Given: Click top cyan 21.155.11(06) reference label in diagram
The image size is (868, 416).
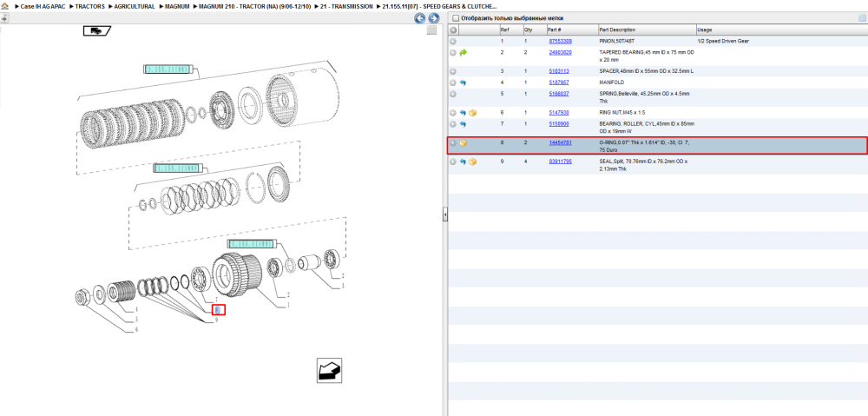Looking at the screenshot, I should (x=167, y=69).
